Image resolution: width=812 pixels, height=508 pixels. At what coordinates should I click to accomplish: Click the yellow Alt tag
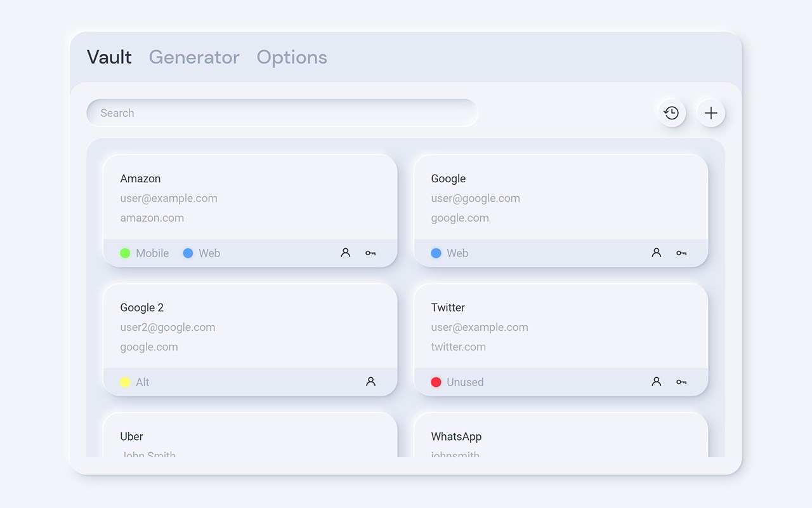(135, 382)
